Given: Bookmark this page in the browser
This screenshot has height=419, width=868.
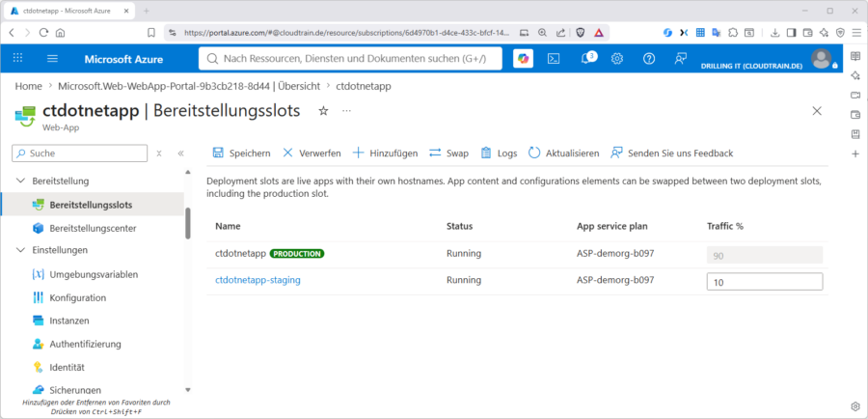Looking at the screenshot, I should click(151, 33).
